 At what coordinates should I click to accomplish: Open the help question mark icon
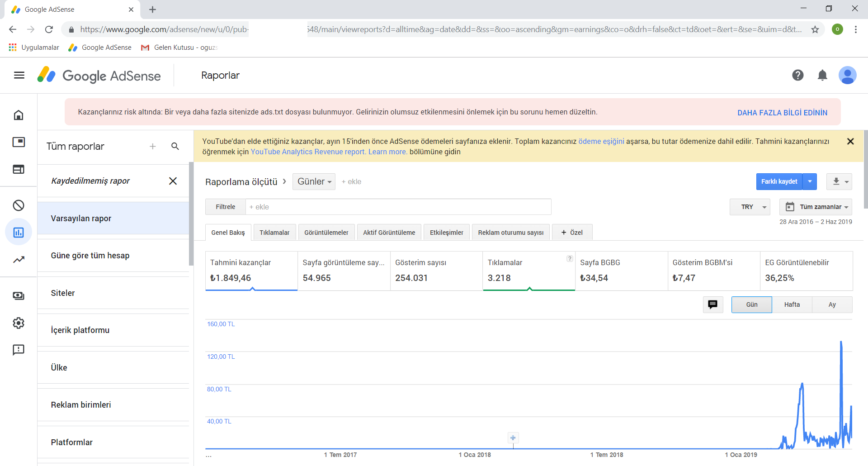point(798,75)
